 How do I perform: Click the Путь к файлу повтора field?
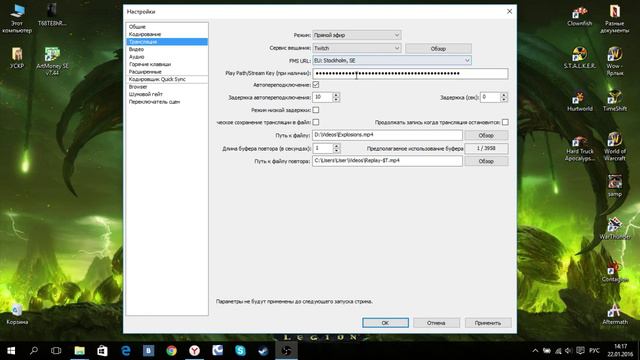[x=387, y=161]
